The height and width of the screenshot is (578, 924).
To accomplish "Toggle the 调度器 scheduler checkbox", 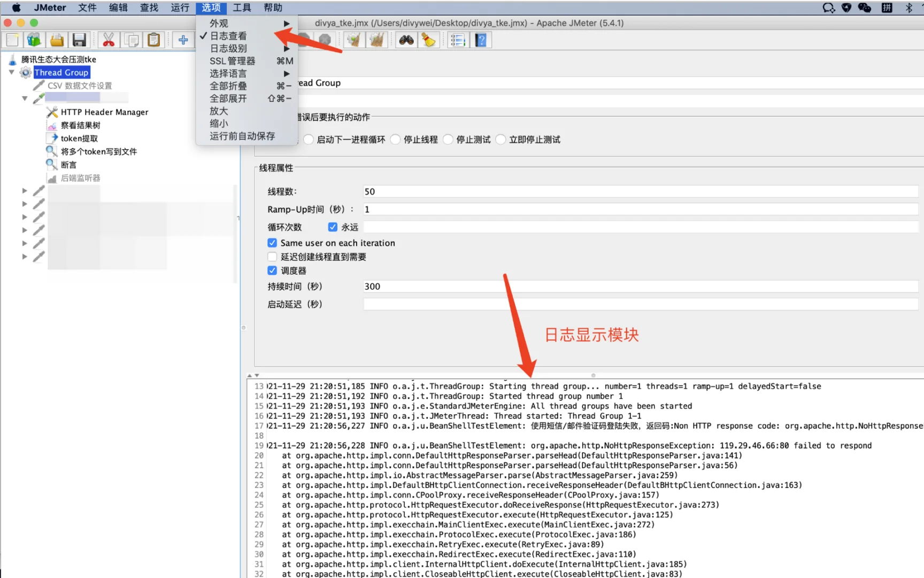I will (x=272, y=271).
